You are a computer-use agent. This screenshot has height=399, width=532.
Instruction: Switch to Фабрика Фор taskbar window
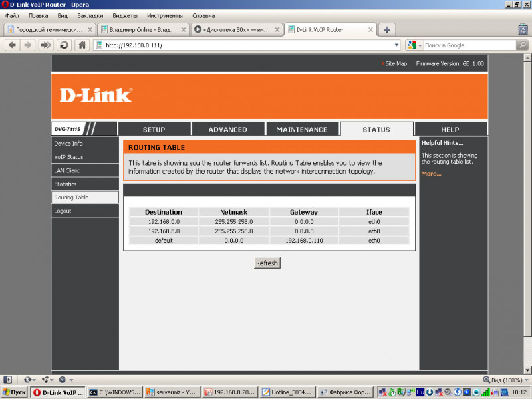click(x=345, y=392)
